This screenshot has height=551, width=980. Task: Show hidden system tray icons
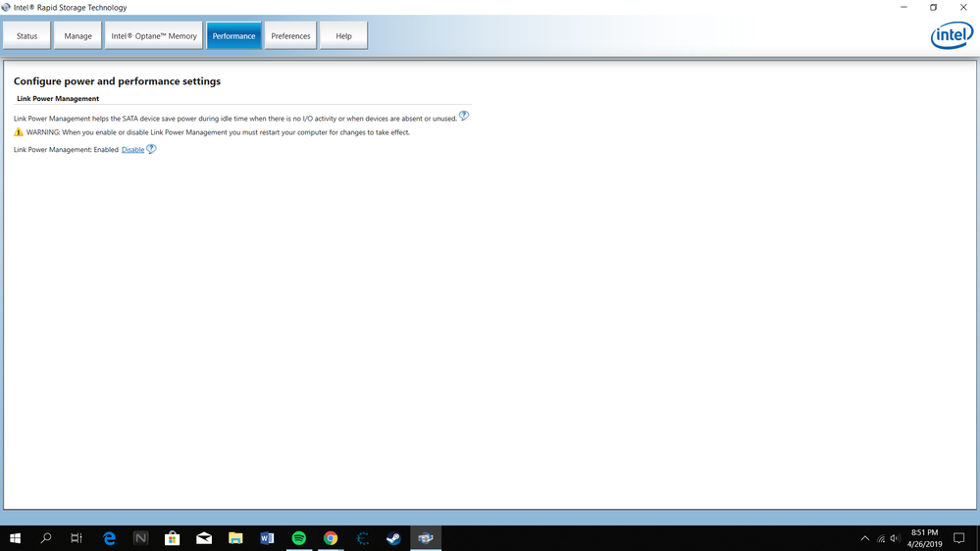pyautogui.click(x=865, y=538)
